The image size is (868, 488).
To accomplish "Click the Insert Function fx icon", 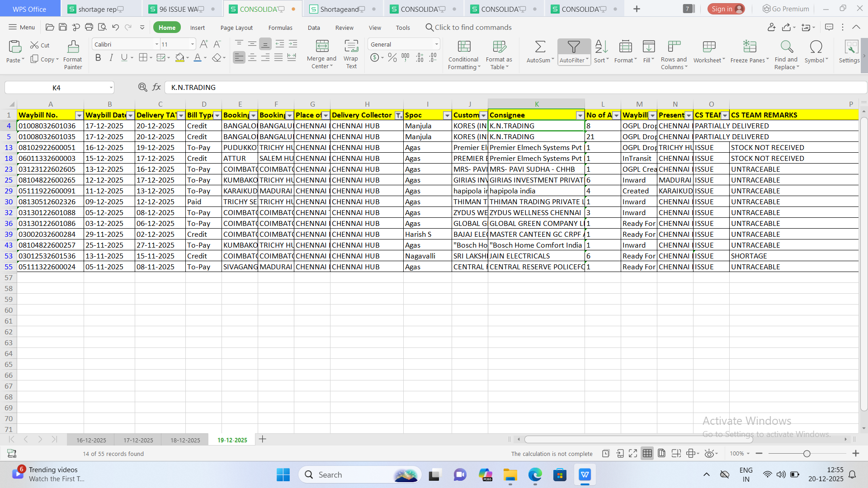I will 156,87.
